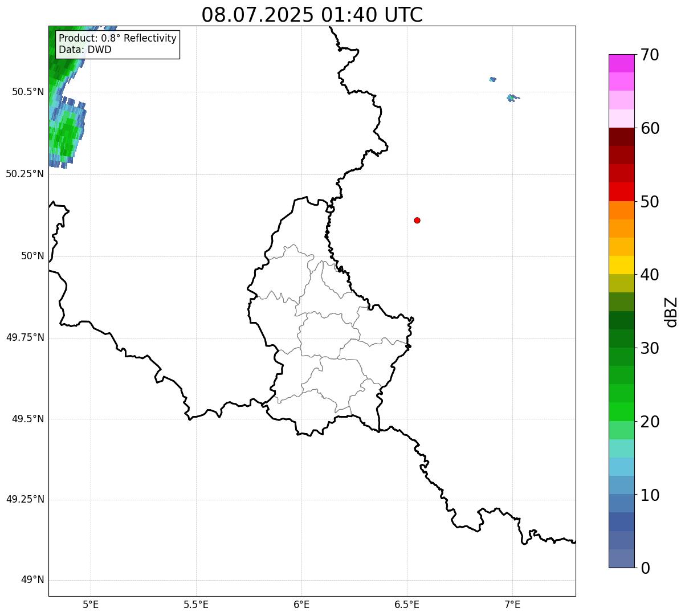685x616 pixels.
Task: Click the bright red 50 dBZ swatch
Action: tap(621, 192)
